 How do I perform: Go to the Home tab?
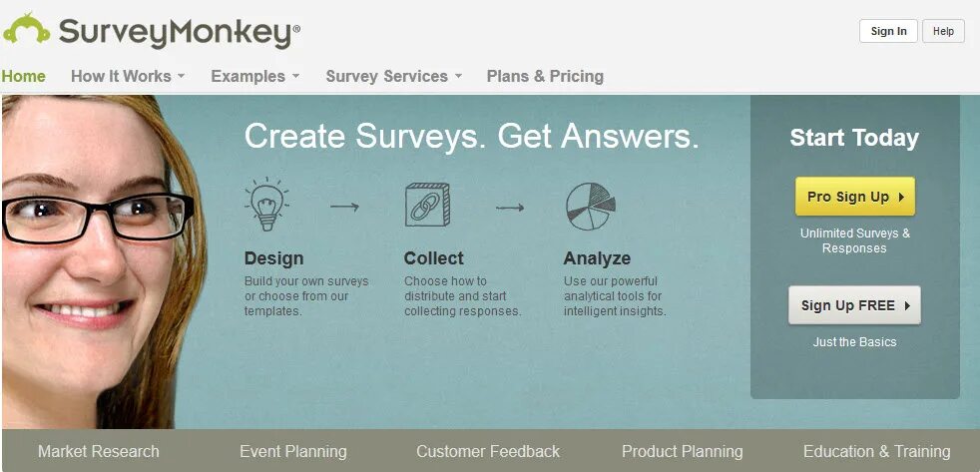tap(24, 76)
